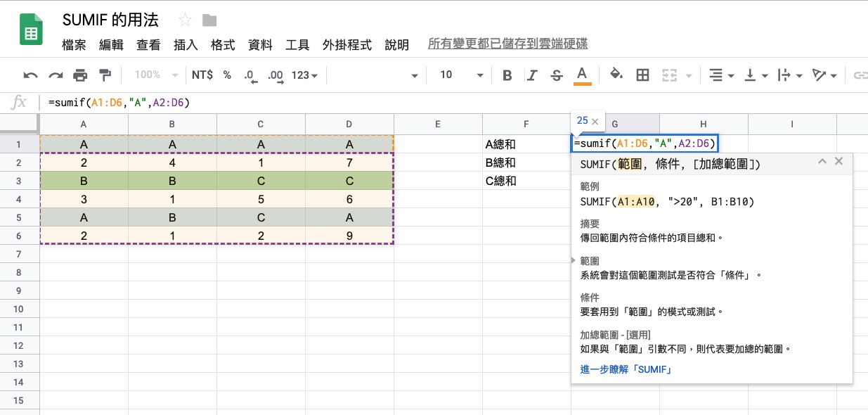The width and height of the screenshot is (868, 415).
Task: Close the SUMIF formula help popup
Action: point(838,162)
